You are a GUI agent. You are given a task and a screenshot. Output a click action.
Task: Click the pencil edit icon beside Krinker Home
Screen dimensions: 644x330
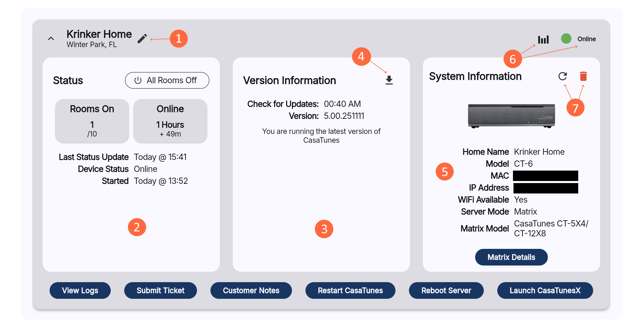pyautogui.click(x=142, y=38)
